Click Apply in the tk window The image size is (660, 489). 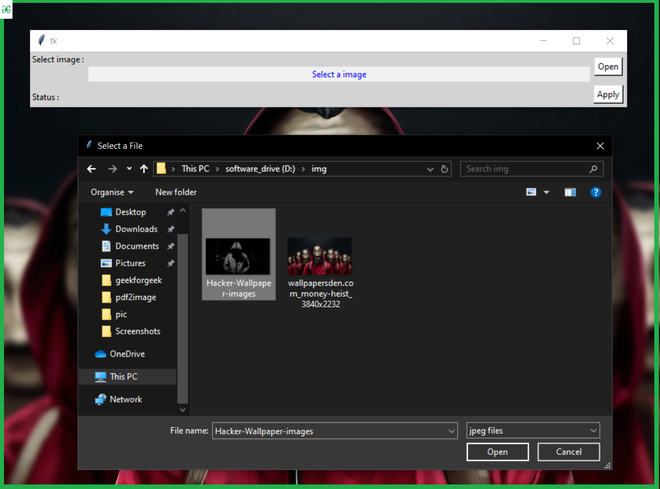[x=608, y=95]
